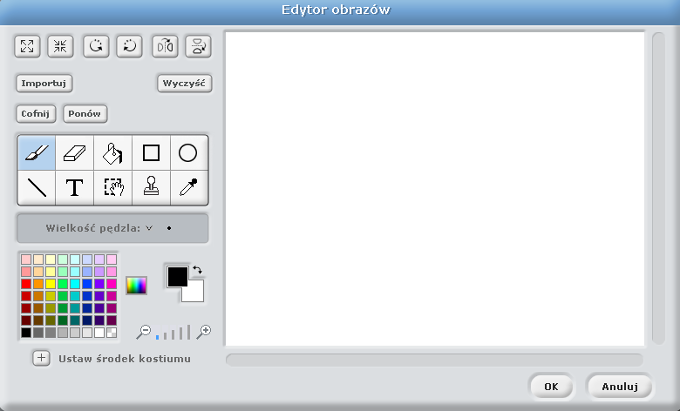Select the Rectangle tool
This screenshot has width=680, height=411.
click(151, 153)
